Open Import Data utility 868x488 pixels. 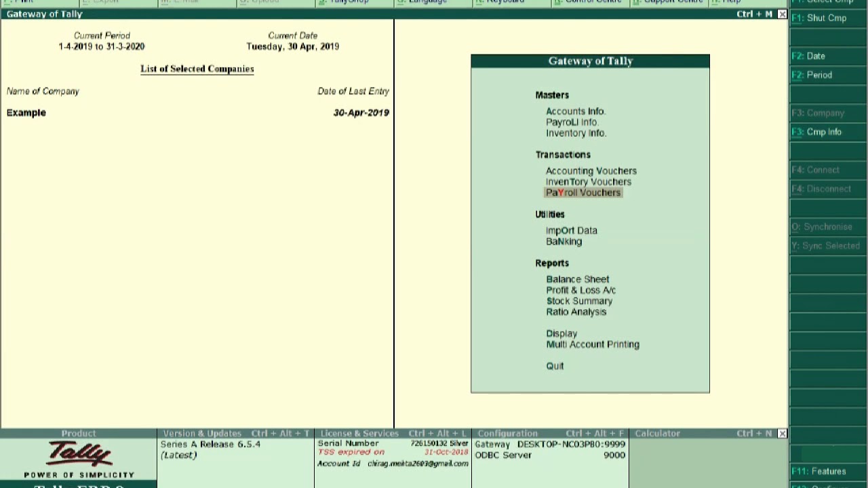572,230
